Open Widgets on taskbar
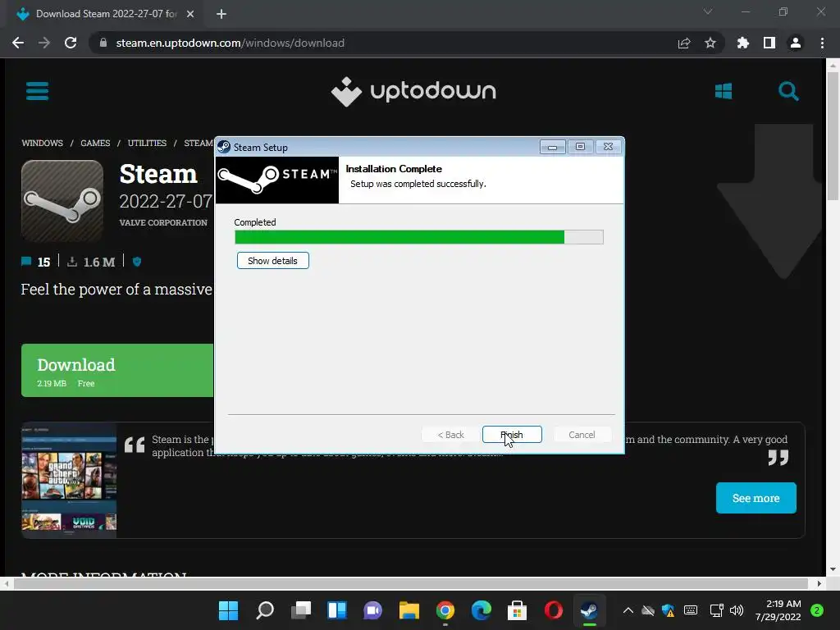This screenshot has width=840, height=630. (x=337, y=610)
